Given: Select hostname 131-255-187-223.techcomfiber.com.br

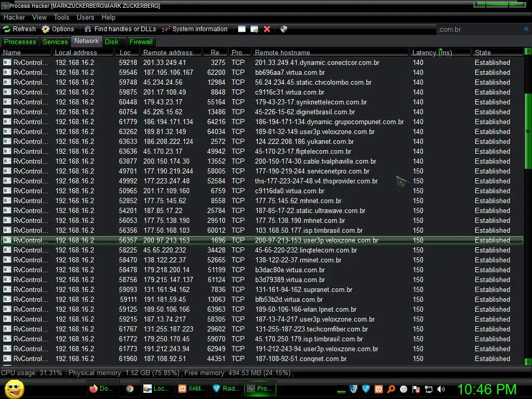Looking at the screenshot, I should (x=312, y=329).
